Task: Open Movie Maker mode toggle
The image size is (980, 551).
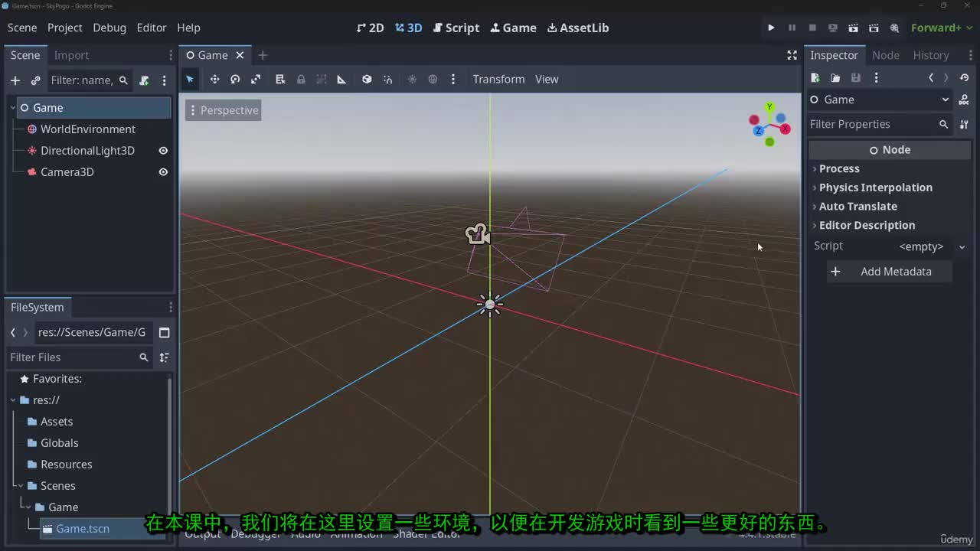Action: pyautogui.click(x=894, y=28)
